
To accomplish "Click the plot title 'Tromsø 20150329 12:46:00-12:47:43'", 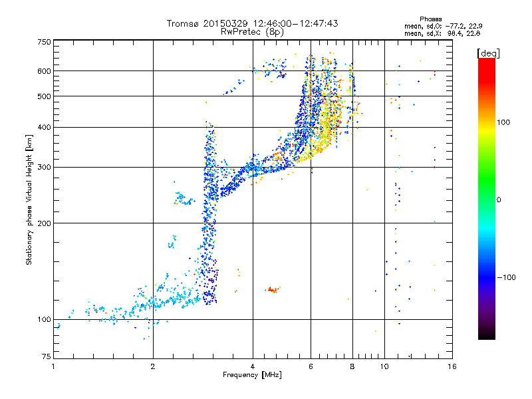I will click(x=252, y=23).
